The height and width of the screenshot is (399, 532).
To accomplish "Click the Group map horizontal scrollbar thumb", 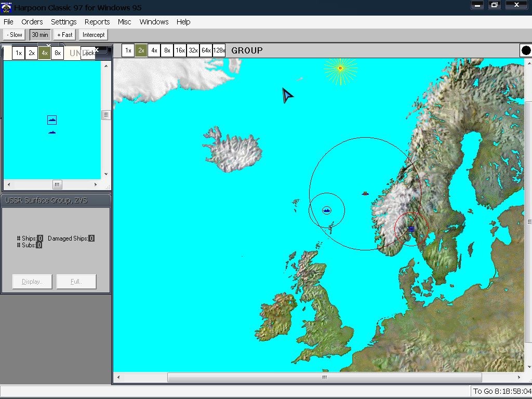I will click(324, 378).
